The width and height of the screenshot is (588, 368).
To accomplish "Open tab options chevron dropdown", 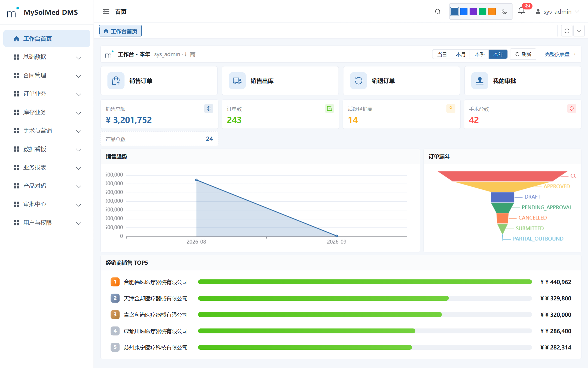I will coord(579,31).
